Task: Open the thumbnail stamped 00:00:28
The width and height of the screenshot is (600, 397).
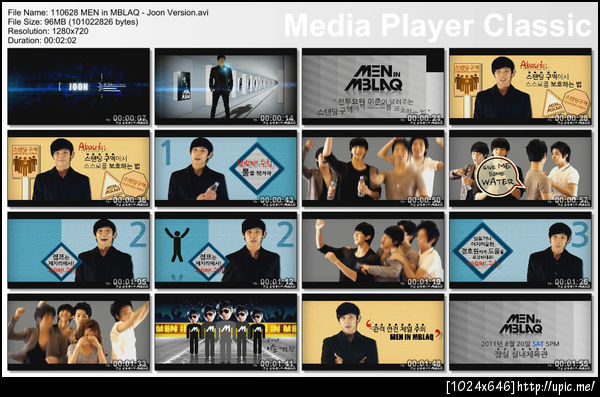Action: 520,87
